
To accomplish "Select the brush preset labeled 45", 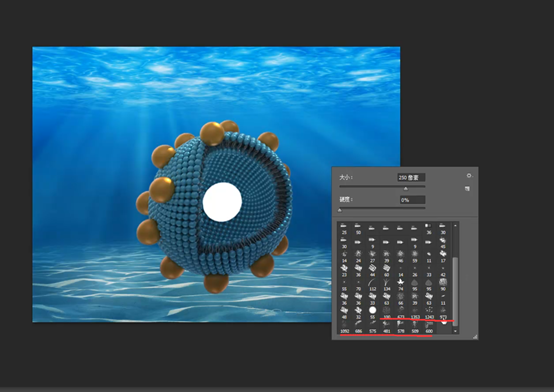I will [443, 243].
